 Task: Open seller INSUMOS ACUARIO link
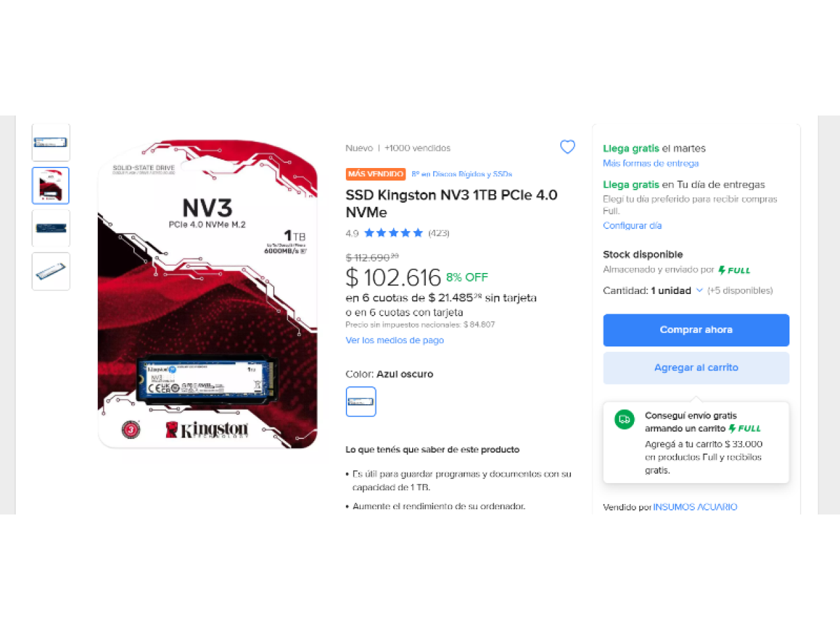695,507
